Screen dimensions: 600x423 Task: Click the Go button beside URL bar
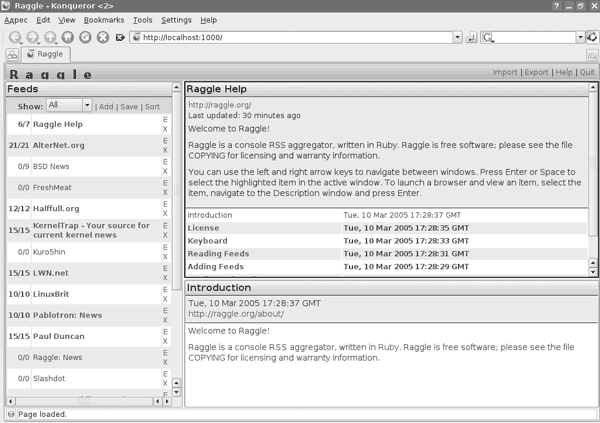click(471, 38)
